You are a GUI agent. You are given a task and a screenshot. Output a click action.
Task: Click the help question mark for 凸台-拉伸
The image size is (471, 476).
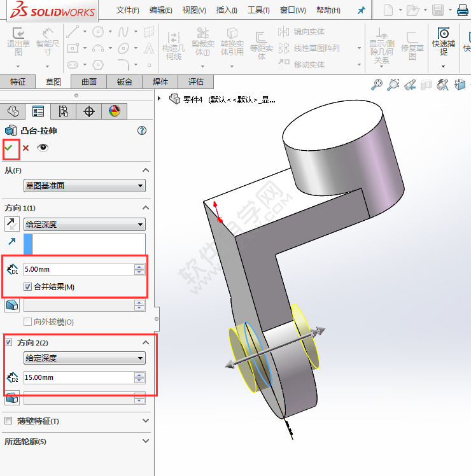point(142,130)
